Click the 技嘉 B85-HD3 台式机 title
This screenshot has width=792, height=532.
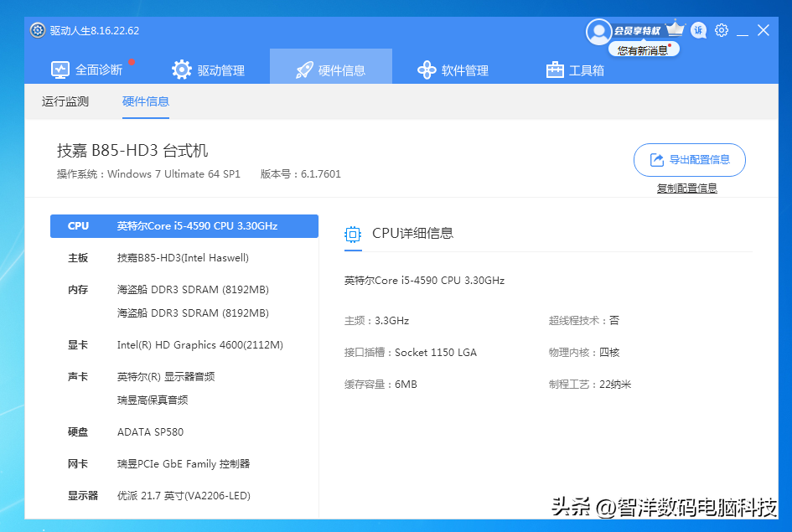(x=132, y=151)
